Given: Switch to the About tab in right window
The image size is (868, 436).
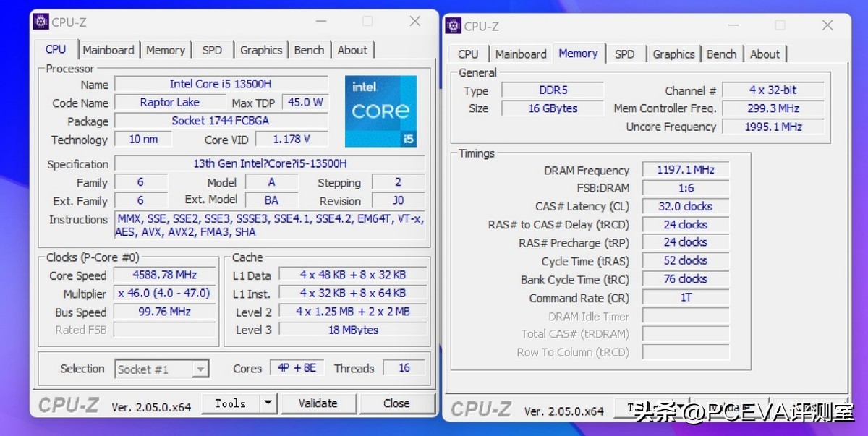Looking at the screenshot, I should pos(765,54).
